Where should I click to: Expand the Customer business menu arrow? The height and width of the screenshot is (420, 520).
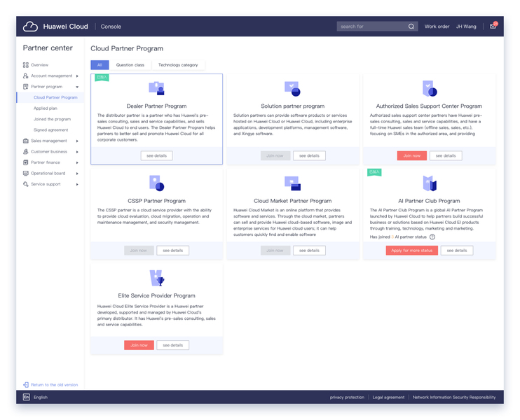click(77, 152)
